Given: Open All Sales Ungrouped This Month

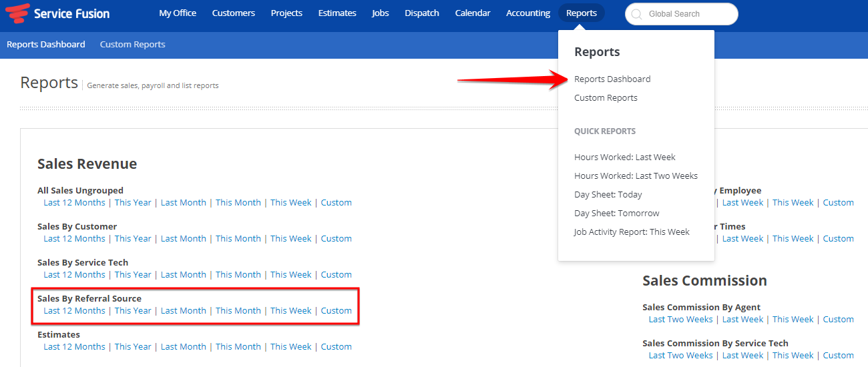Looking at the screenshot, I should click(238, 203).
